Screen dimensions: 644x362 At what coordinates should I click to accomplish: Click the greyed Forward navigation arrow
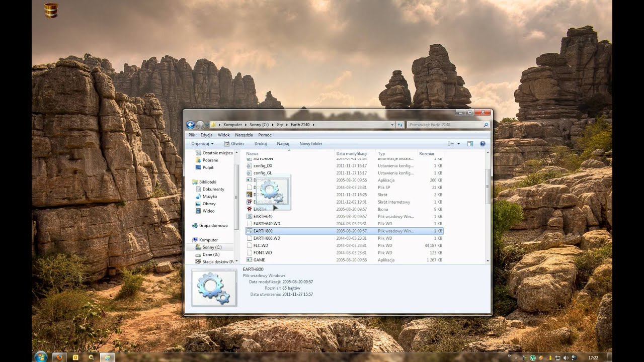(x=200, y=125)
